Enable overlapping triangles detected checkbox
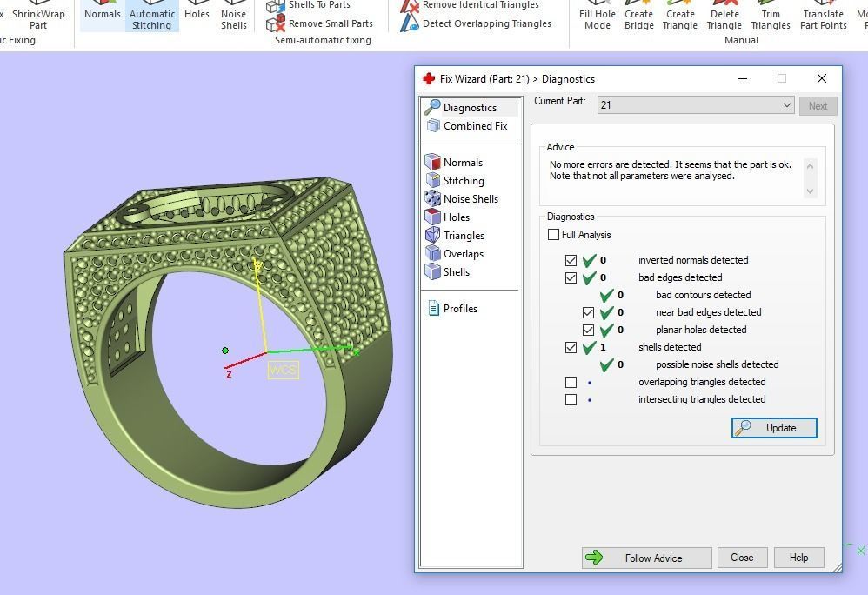868x595 pixels. click(571, 383)
